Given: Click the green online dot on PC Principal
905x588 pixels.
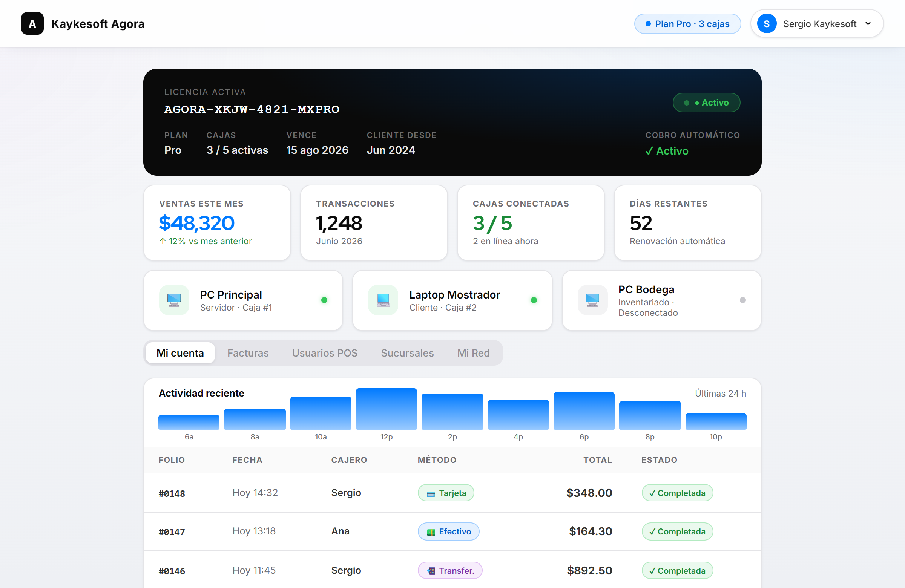Looking at the screenshot, I should click(x=324, y=300).
